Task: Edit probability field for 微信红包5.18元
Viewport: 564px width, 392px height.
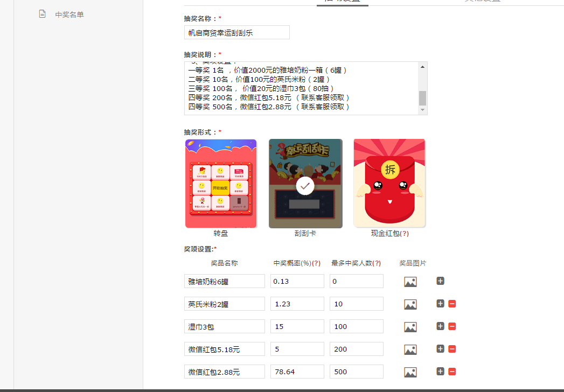Action: point(297,349)
